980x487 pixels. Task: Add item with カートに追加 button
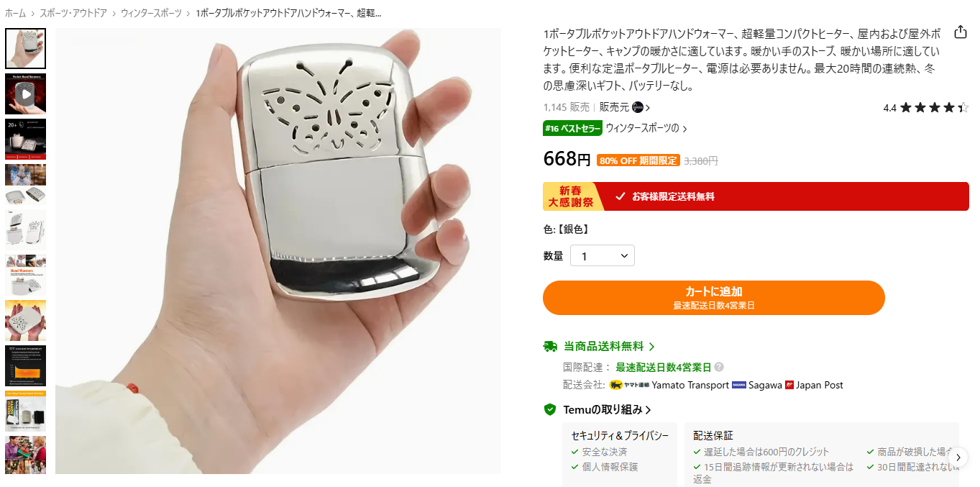click(x=714, y=298)
